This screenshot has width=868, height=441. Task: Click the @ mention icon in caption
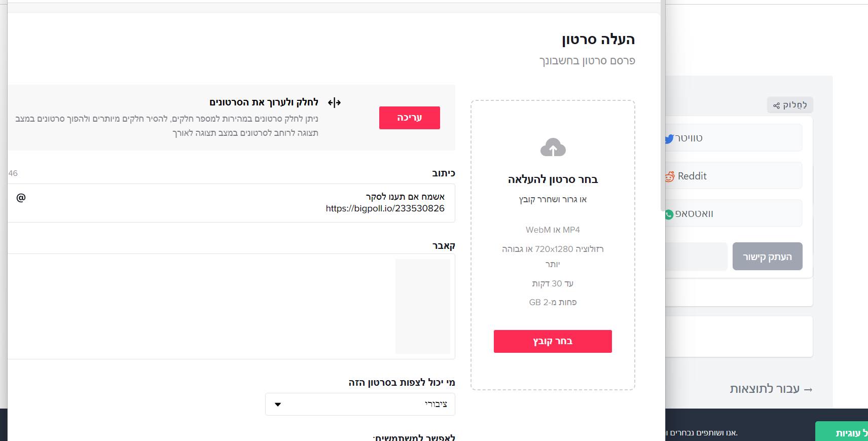21,198
